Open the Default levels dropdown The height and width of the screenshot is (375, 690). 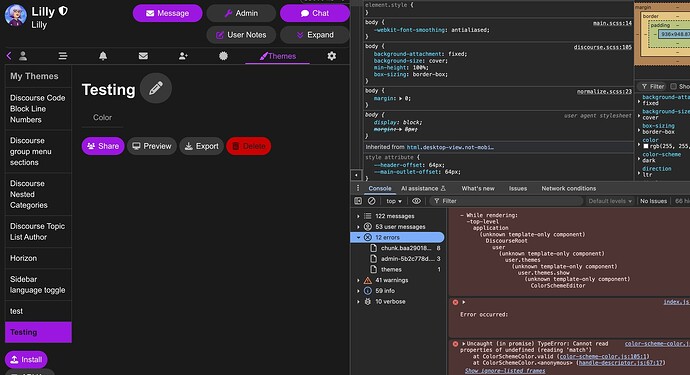pyautogui.click(x=610, y=201)
